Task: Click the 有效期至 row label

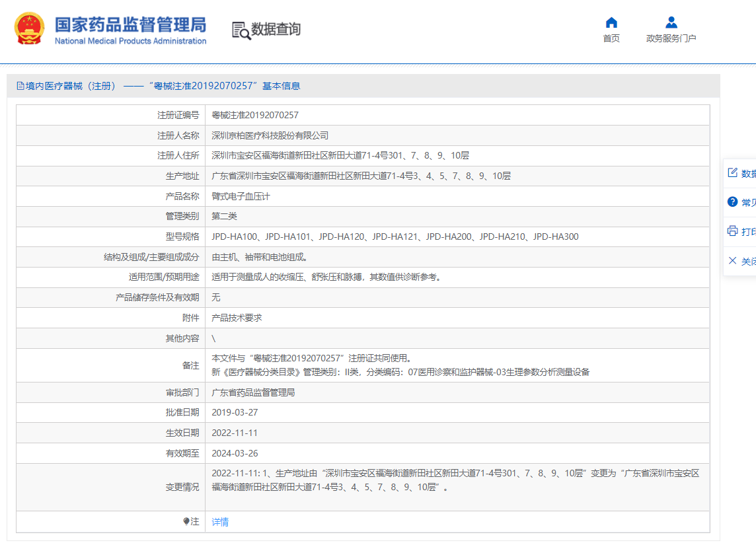Action: tap(182, 453)
